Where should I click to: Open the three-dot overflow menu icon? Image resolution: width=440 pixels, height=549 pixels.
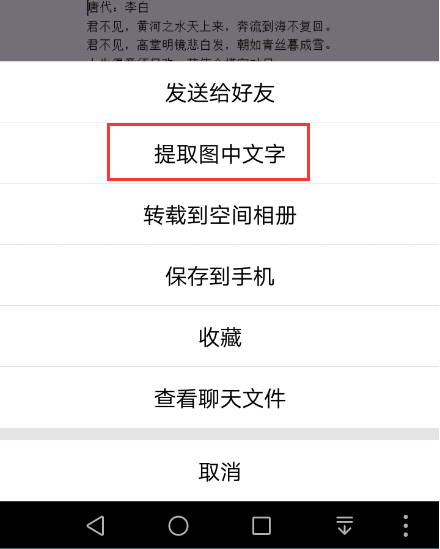click(x=405, y=526)
